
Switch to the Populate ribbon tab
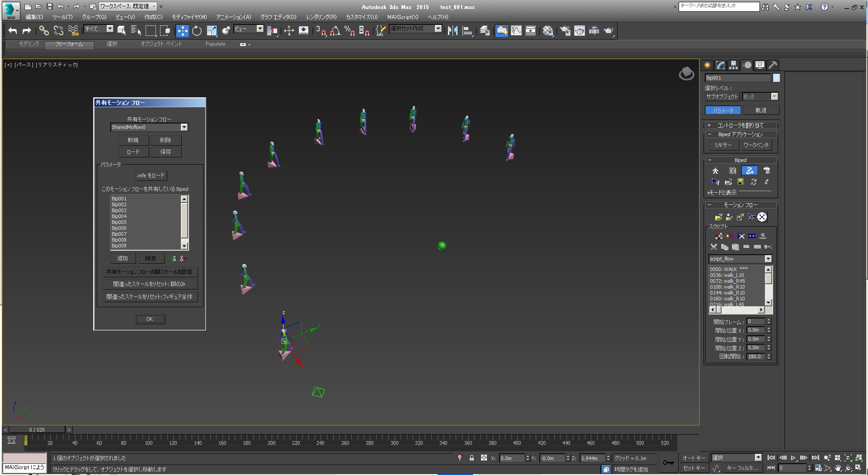coord(215,44)
